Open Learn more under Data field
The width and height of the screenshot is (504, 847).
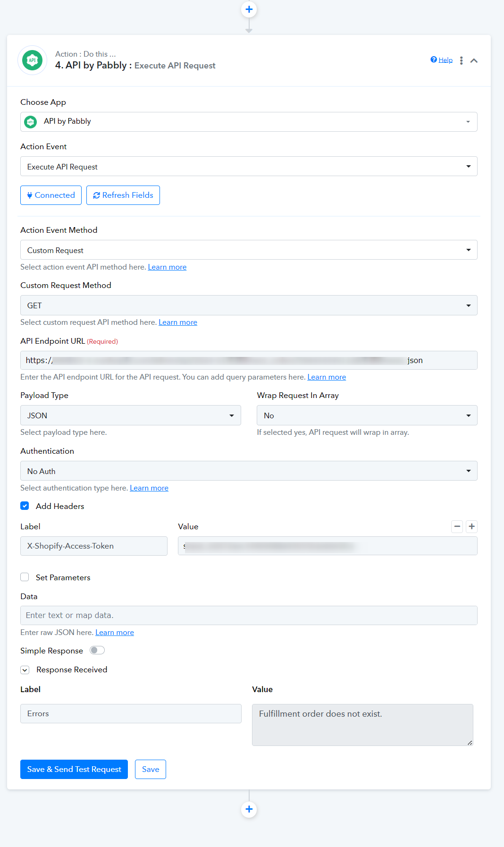[115, 633]
